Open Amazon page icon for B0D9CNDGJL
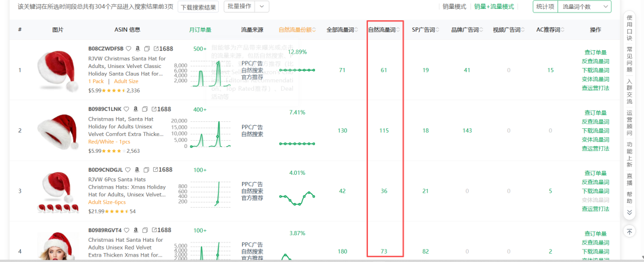The image size is (644, 262). (137, 169)
